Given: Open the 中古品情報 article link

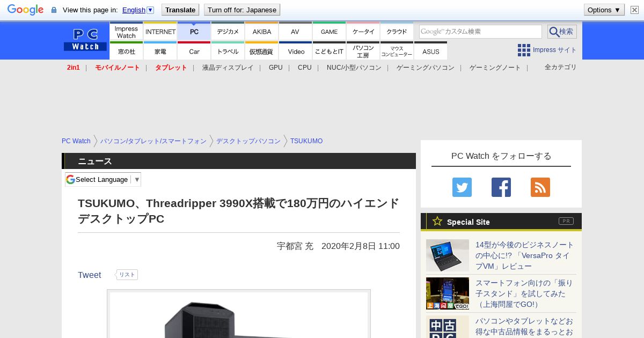Looking at the screenshot, I should click(x=524, y=327).
